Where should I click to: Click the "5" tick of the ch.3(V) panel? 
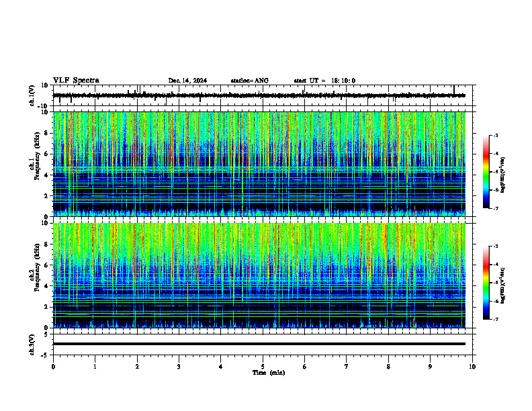47,334
